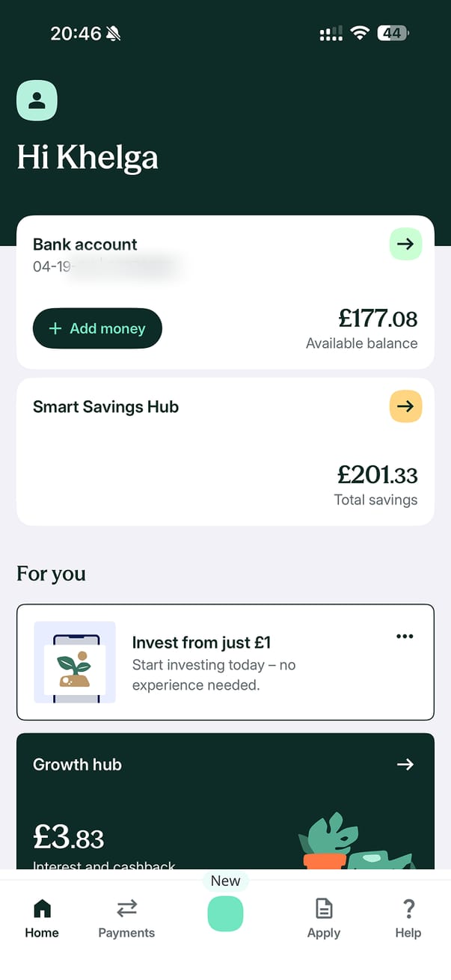Tap the Bank account arrow icon
451x980 pixels.
pyautogui.click(x=405, y=244)
